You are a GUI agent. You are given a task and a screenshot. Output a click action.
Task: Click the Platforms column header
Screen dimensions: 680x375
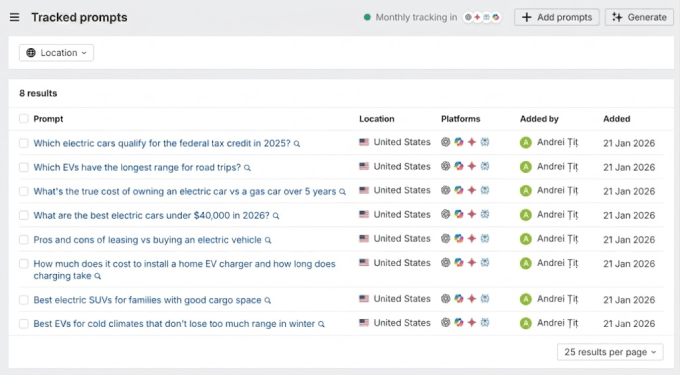click(x=461, y=119)
